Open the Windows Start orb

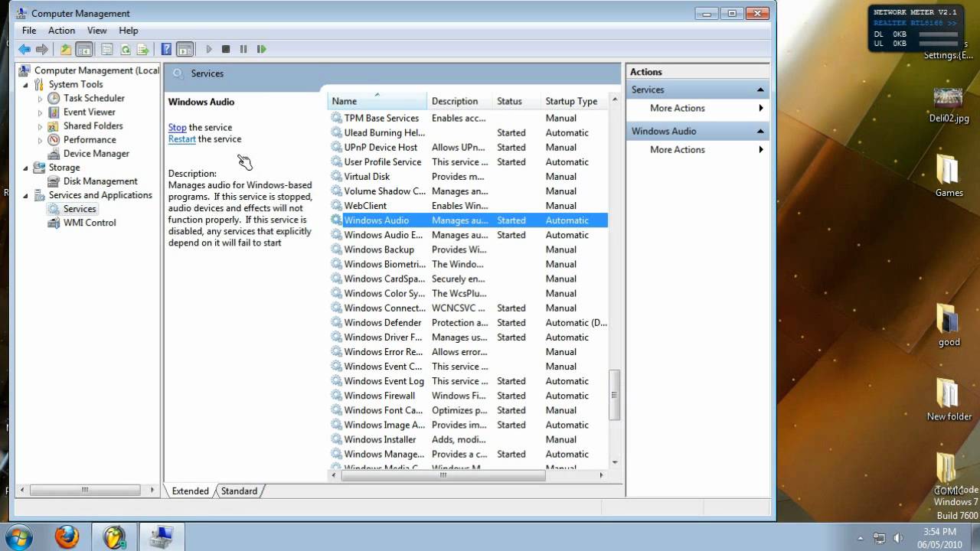tap(18, 536)
